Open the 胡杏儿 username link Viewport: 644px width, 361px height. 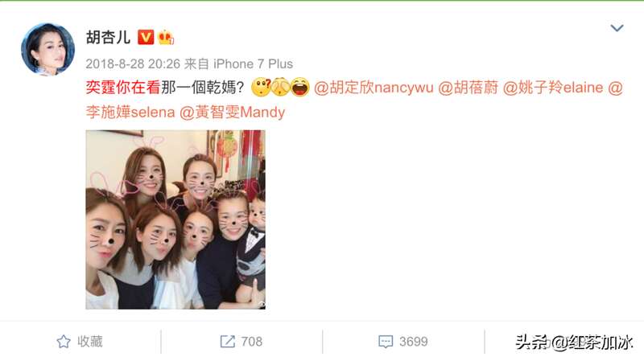108,37
